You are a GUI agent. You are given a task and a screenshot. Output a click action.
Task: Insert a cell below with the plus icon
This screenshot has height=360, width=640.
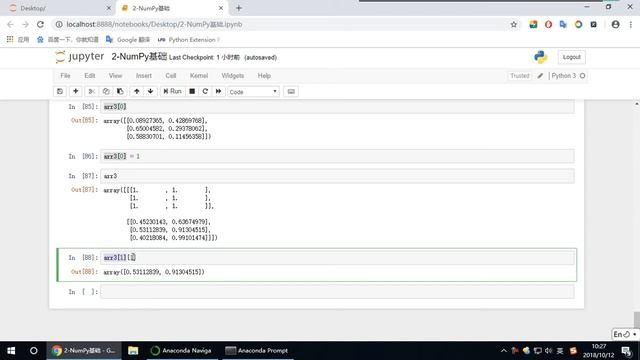[x=76, y=91]
